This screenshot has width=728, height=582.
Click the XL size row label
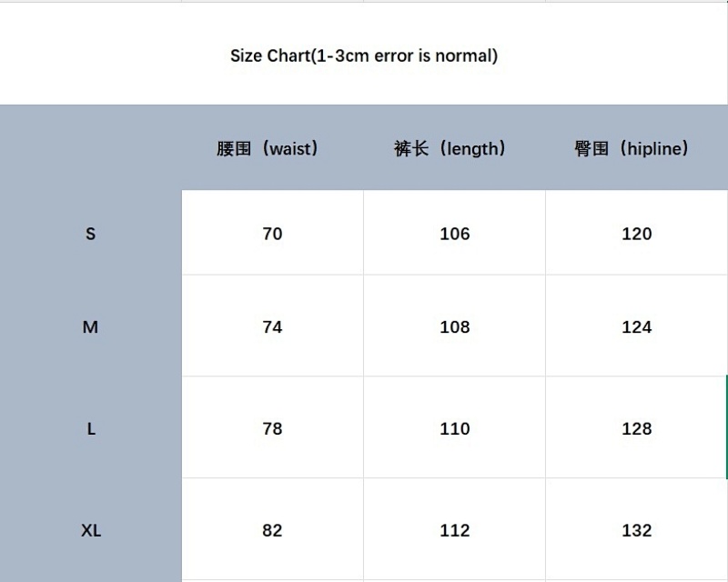pos(91,529)
